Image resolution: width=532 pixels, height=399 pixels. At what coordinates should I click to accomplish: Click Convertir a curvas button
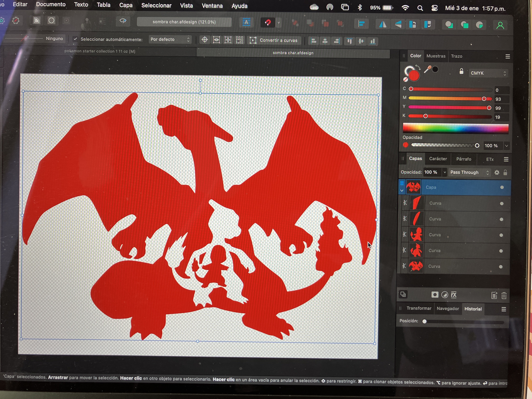coord(274,40)
